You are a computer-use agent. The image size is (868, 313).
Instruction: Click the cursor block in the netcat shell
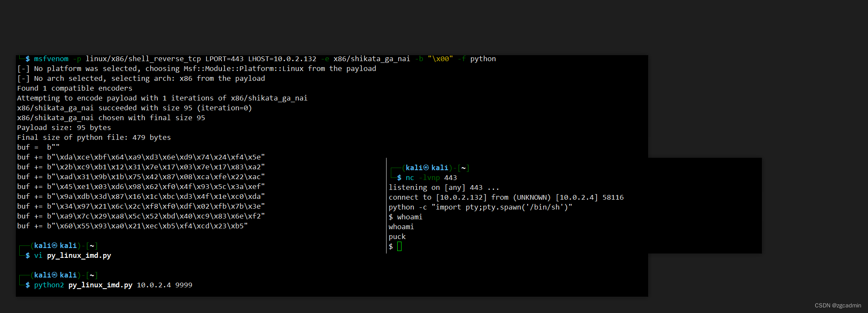[399, 246]
